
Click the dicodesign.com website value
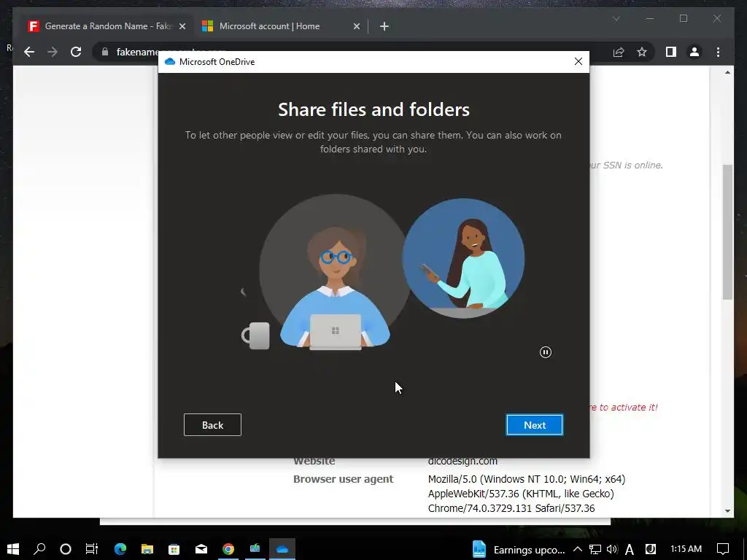(x=462, y=461)
